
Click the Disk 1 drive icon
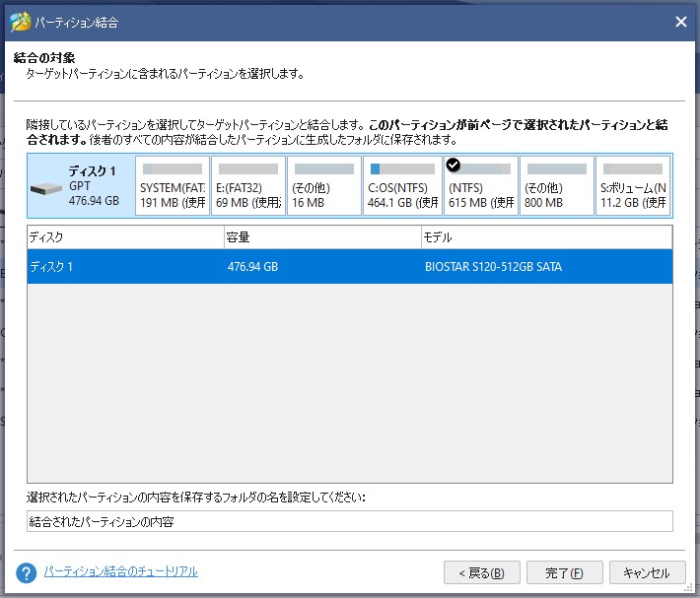tap(48, 186)
